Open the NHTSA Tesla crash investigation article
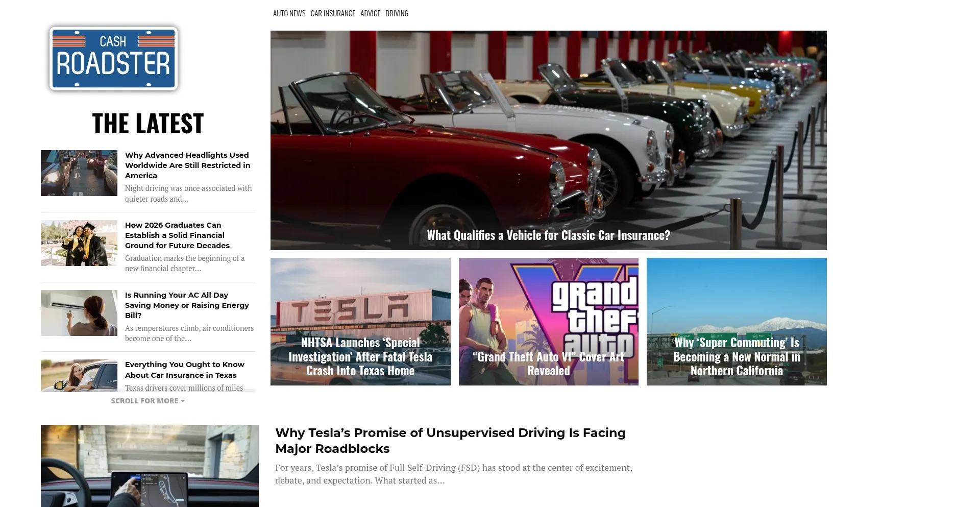 coord(360,322)
